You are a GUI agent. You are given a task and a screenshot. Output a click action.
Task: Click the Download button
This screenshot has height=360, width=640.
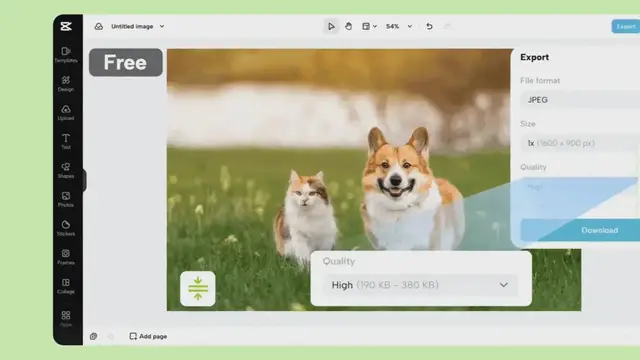[580, 230]
